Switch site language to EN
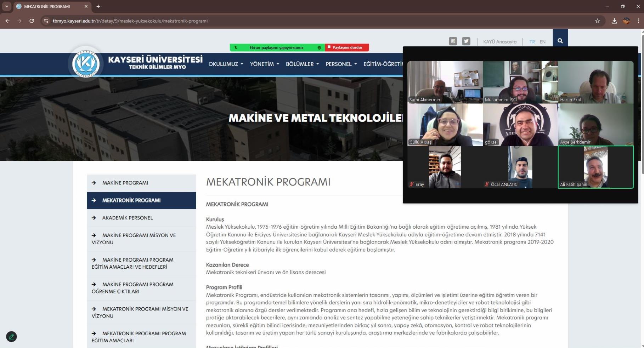Screen dimensions: 644x348 (x=542, y=42)
